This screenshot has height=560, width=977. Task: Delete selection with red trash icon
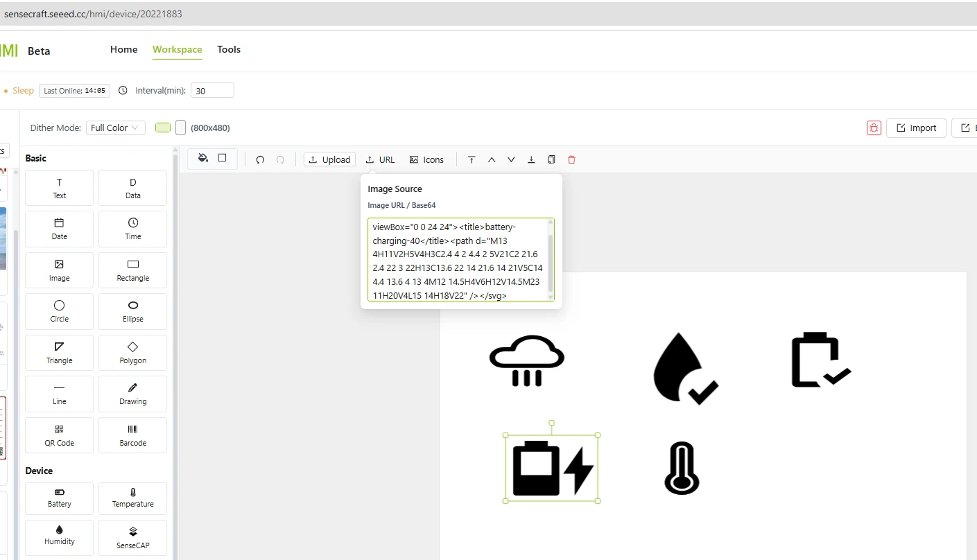[x=571, y=159]
